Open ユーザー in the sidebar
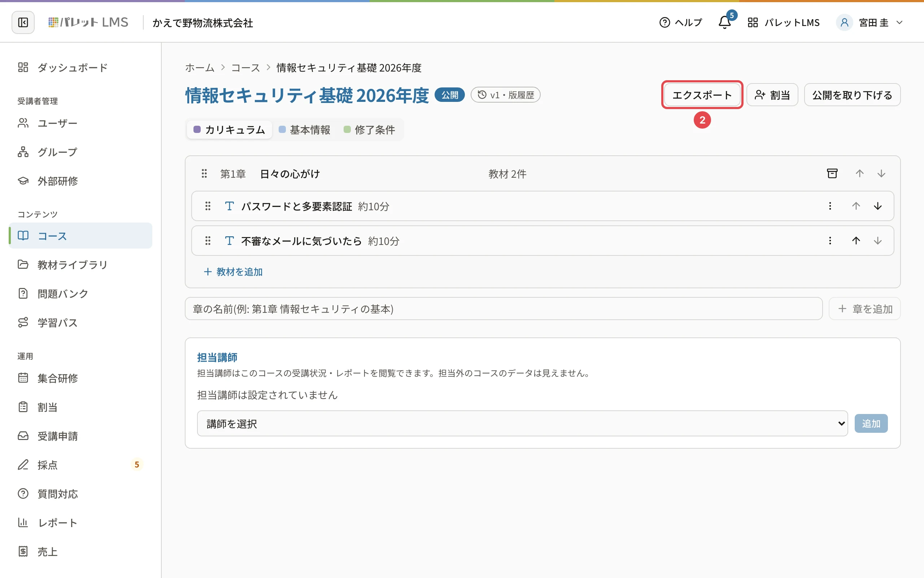This screenshot has width=924, height=578. tap(80, 123)
